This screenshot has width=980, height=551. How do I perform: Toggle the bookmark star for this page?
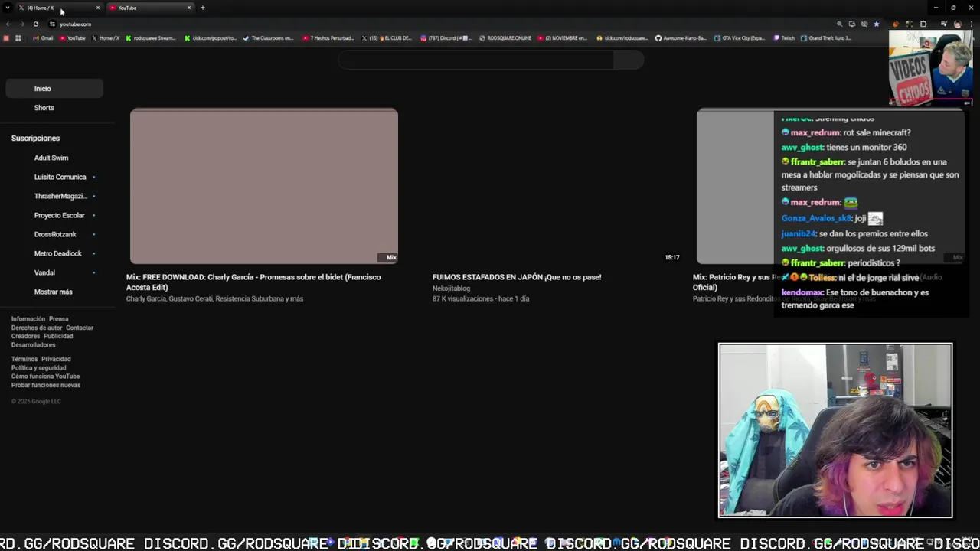[877, 24]
